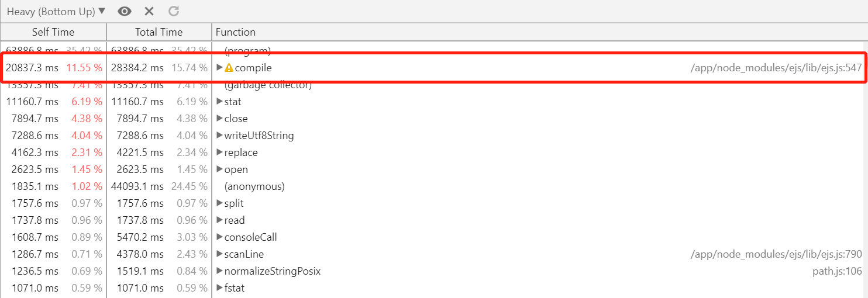868x298 pixels.
Task: Open the ejs.js:790 source link
Action: pos(776,254)
